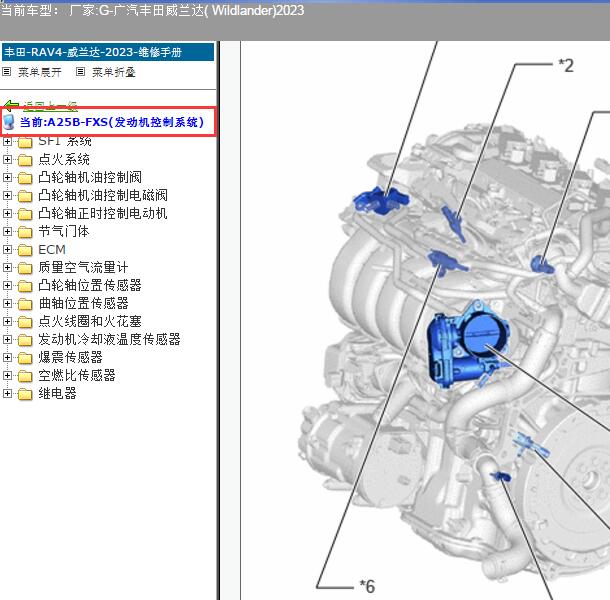
Task: Go back via 返回上一级 link
Action: pyautogui.click(x=51, y=105)
